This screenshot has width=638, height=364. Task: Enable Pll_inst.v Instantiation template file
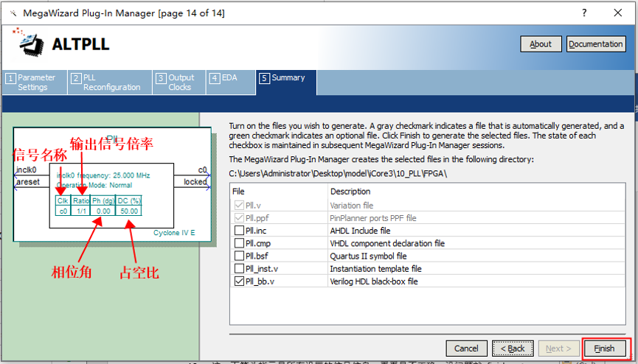click(239, 268)
